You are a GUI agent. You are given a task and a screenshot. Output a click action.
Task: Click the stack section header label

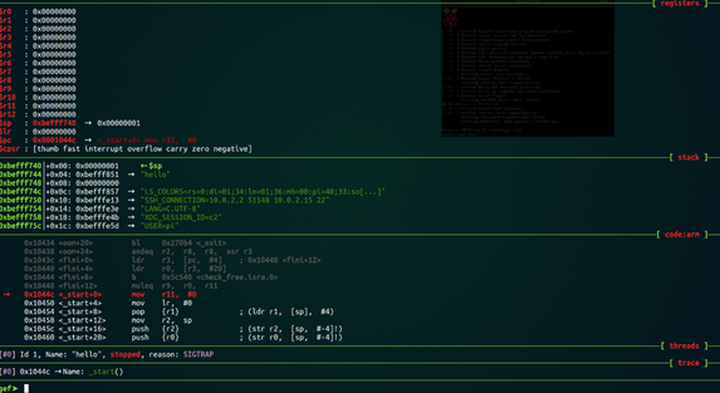(x=688, y=157)
